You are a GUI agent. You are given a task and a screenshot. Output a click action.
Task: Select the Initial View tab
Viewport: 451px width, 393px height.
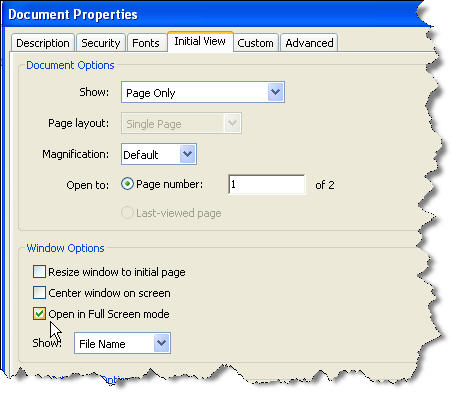[200, 41]
